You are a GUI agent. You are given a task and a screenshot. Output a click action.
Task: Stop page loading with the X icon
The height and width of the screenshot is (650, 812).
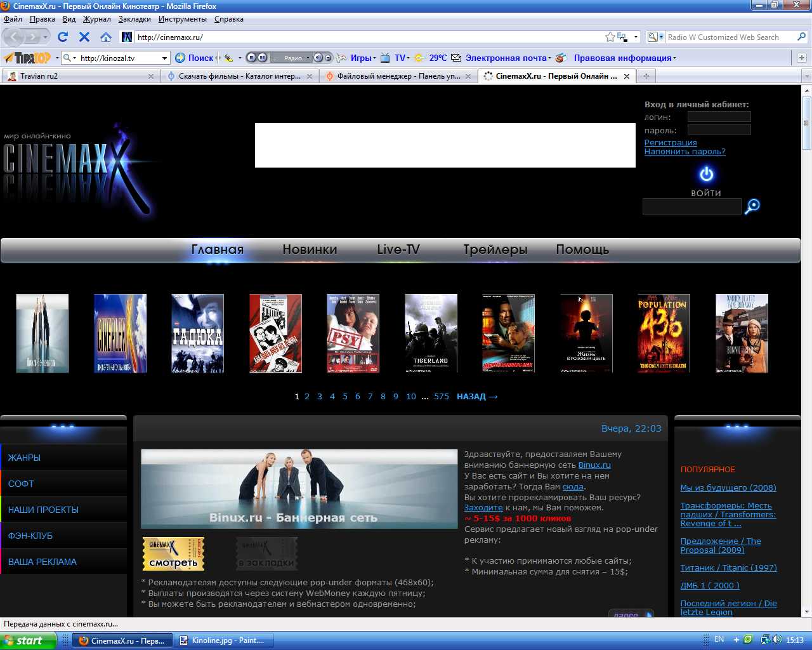(84, 37)
